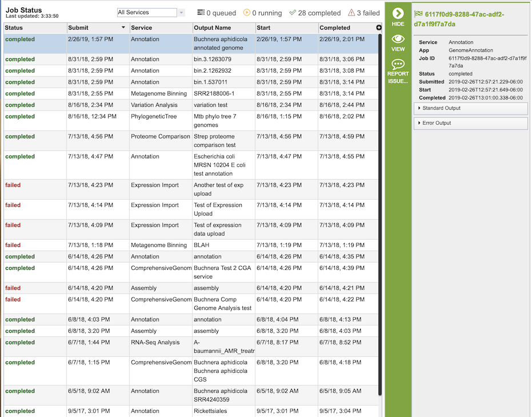The width and height of the screenshot is (532, 417).
Task: Select the Buchnera aphidicola annotated genome row
Action: [191, 43]
